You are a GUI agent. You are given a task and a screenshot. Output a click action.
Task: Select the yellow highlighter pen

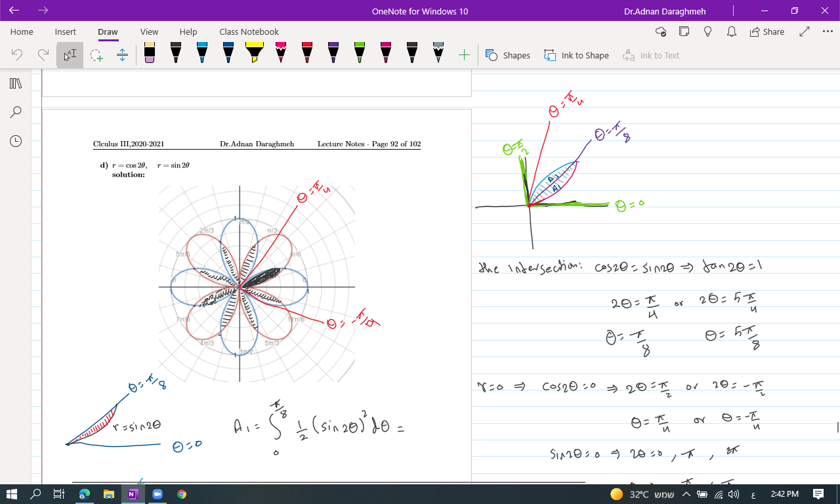[x=254, y=53]
